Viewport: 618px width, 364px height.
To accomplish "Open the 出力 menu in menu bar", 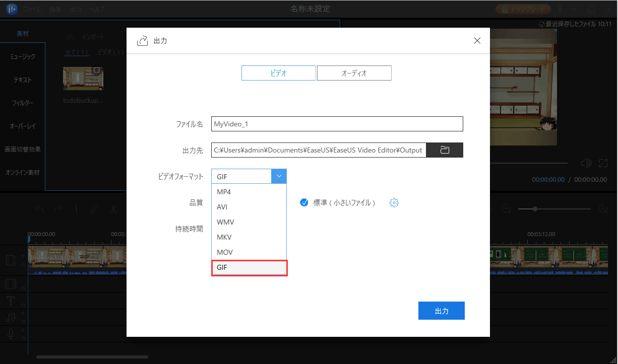I will pos(76,10).
